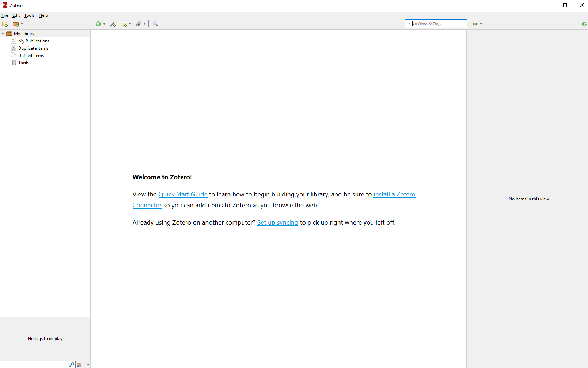Open the tag selector colored grid menu

coord(80,364)
